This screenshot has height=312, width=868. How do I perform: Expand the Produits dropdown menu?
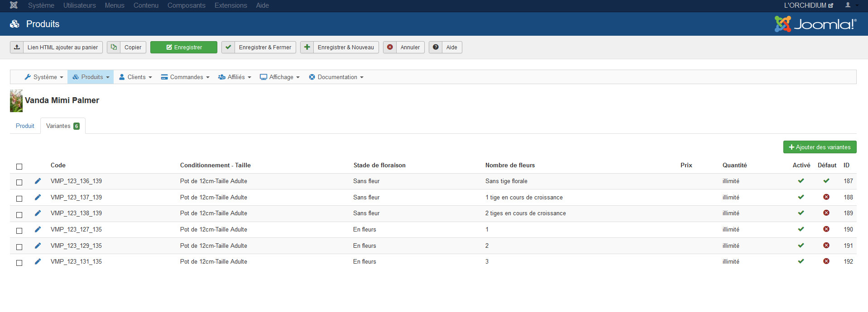pyautogui.click(x=91, y=77)
